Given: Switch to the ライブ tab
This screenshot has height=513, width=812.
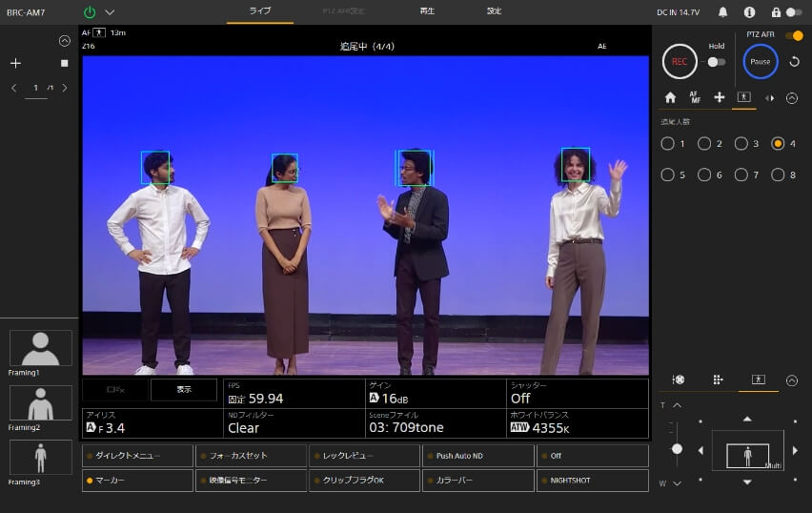Looking at the screenshot, I should 259,11.
